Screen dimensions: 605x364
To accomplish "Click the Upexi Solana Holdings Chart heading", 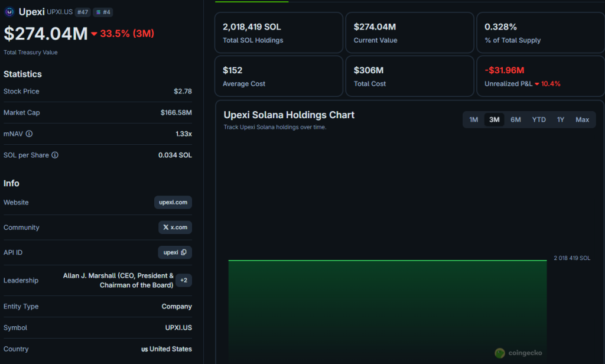I will click(x=289, y=115).
